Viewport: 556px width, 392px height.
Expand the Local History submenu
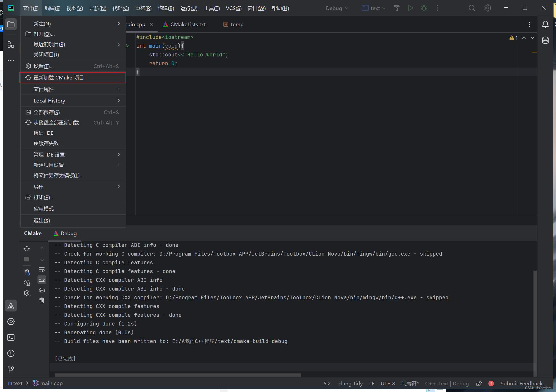coord(73,101)
